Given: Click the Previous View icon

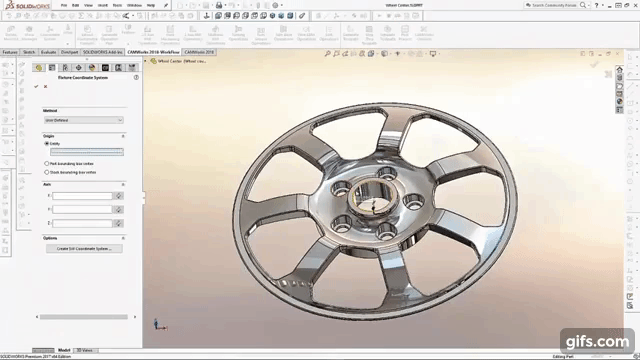Looking at the screenshot, I should click(x=345, y=53).
